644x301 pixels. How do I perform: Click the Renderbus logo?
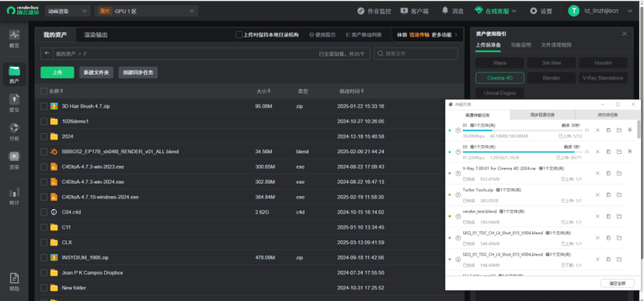click(23, 11)
